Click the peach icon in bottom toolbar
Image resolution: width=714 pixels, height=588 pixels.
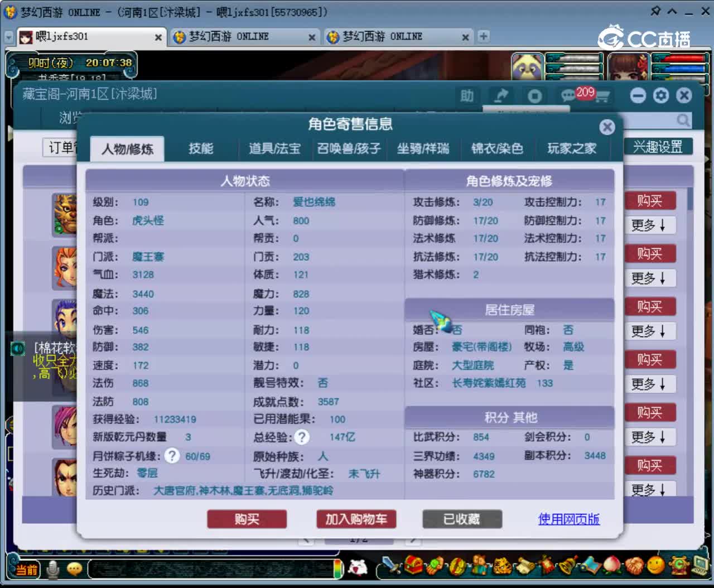(x=612, y=566)
